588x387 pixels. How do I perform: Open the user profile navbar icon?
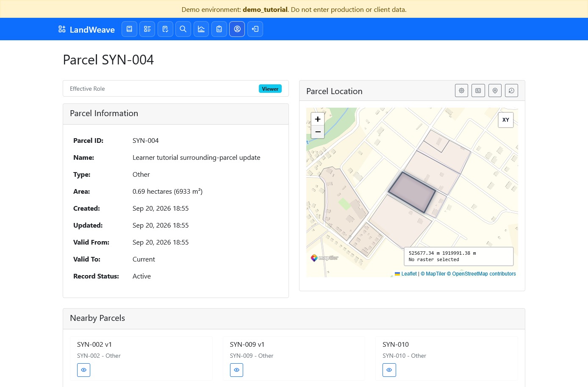(237, 29)
